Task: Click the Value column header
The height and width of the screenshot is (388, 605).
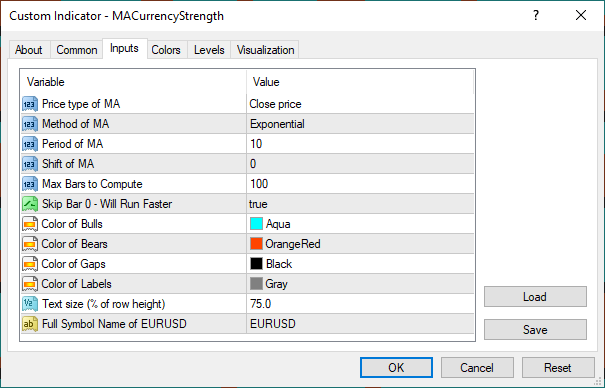Action: [360, 82]
